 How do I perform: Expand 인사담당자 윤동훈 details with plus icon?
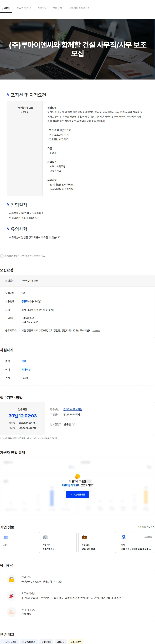73,424
